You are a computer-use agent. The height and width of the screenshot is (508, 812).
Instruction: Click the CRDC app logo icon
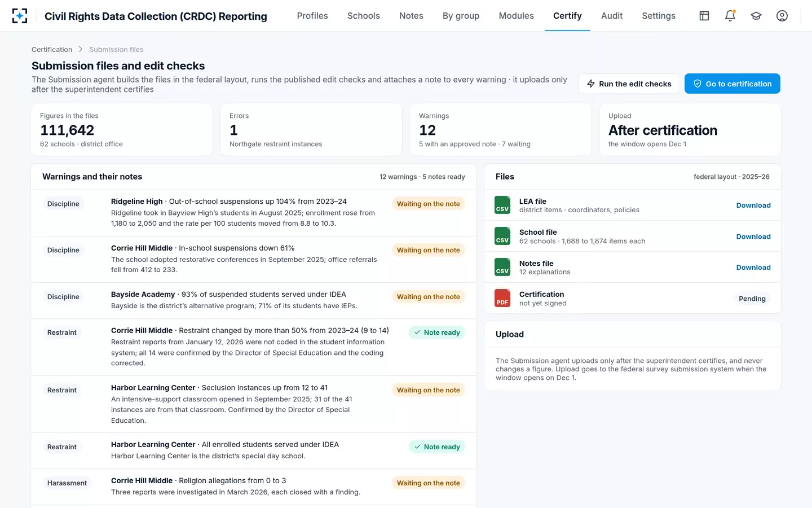coord(20,16)
